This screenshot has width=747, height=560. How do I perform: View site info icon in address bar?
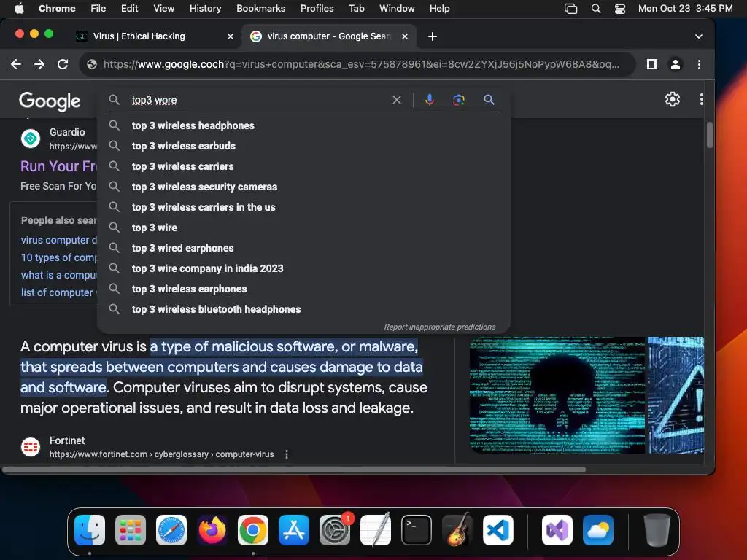pyautogui.click(x=92, y=64)
